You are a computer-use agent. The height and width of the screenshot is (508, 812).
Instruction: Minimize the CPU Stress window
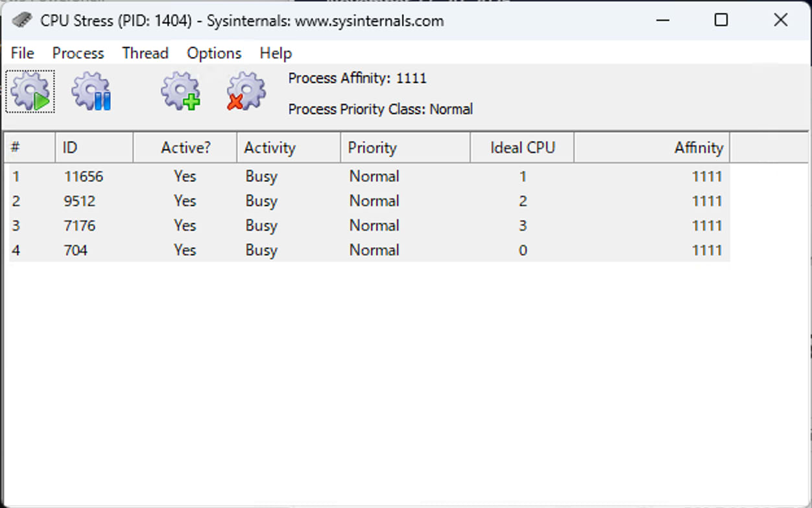point(662,20)
